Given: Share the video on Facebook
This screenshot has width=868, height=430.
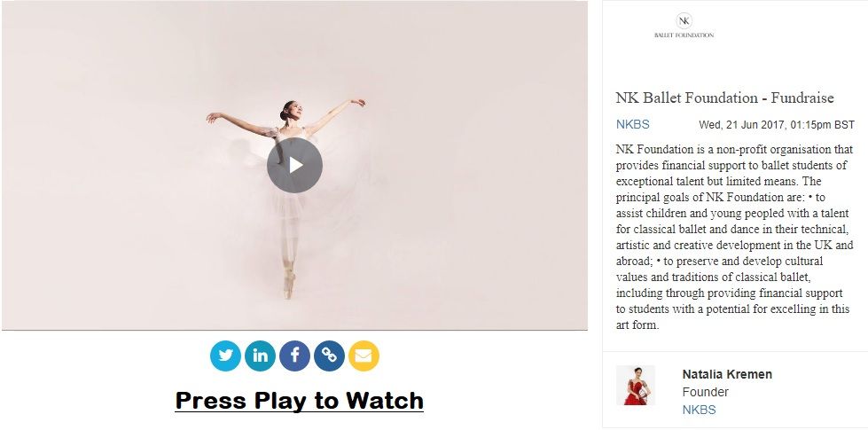Looking at the screenshot, I should (294, 356).
